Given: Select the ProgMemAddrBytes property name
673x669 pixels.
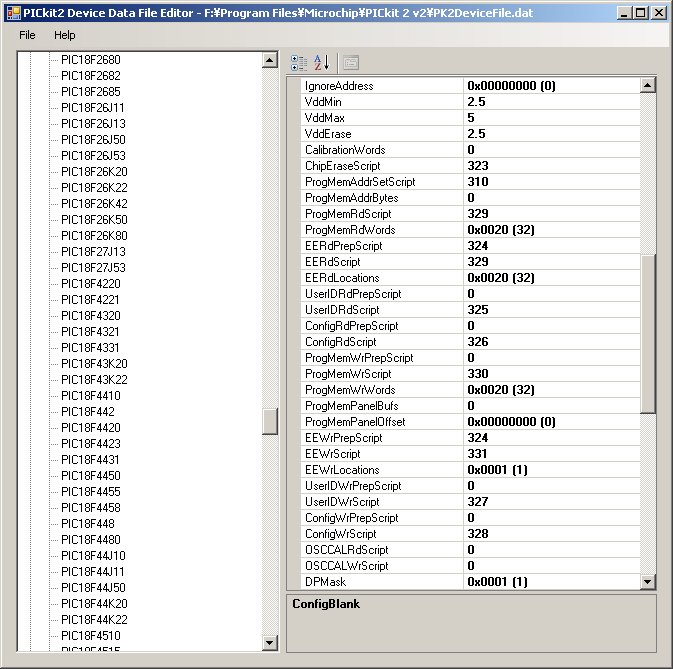Looking at the screenshot, I should pyautogui.click(x=352, y=198).
